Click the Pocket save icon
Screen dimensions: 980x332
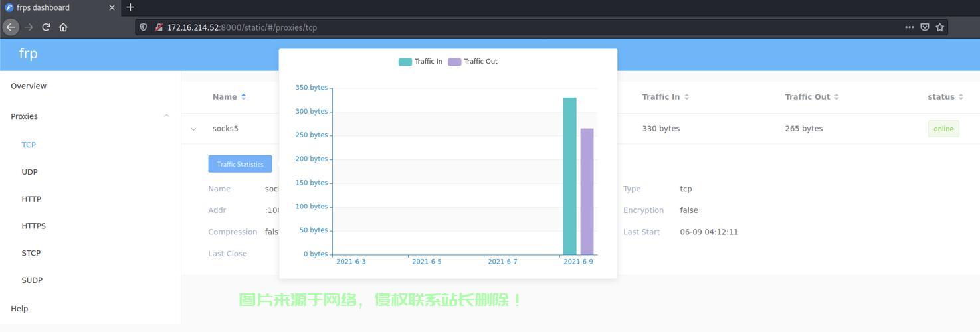tap(924, 27)
